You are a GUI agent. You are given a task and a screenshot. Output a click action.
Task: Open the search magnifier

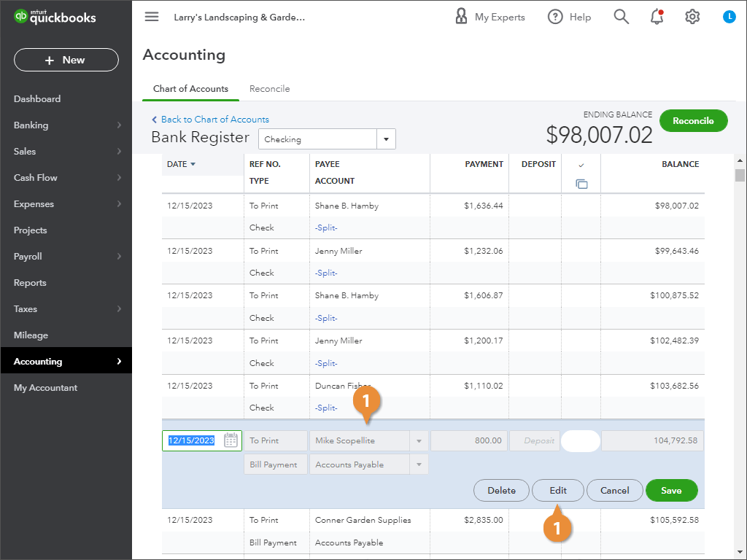(621, 17)
